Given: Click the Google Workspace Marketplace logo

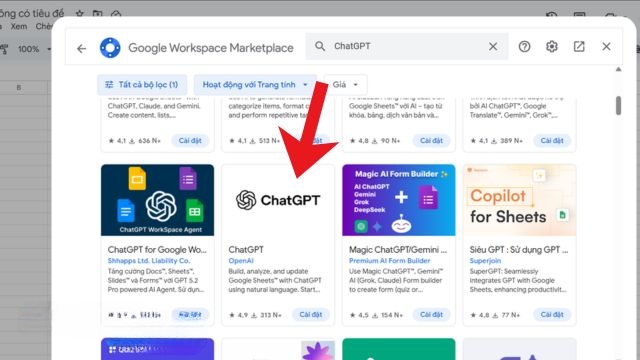Looking at the screenshot, I should [110, 48].
